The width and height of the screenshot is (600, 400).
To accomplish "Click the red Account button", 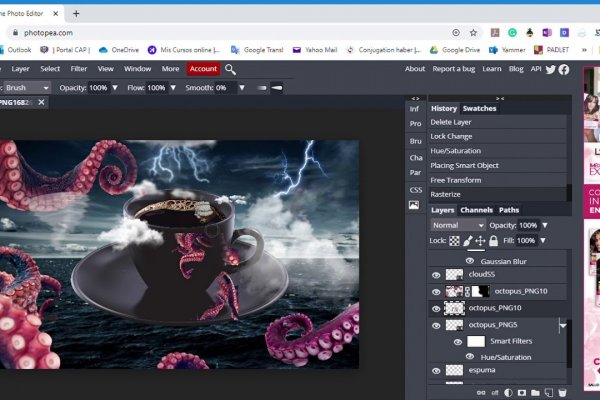I will coord(203,69).
